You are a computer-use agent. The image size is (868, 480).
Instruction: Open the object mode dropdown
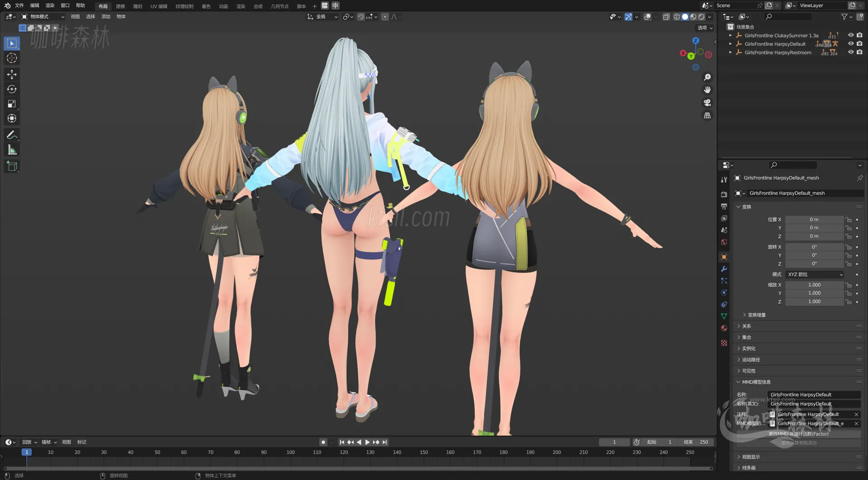[x=43, y=16]
